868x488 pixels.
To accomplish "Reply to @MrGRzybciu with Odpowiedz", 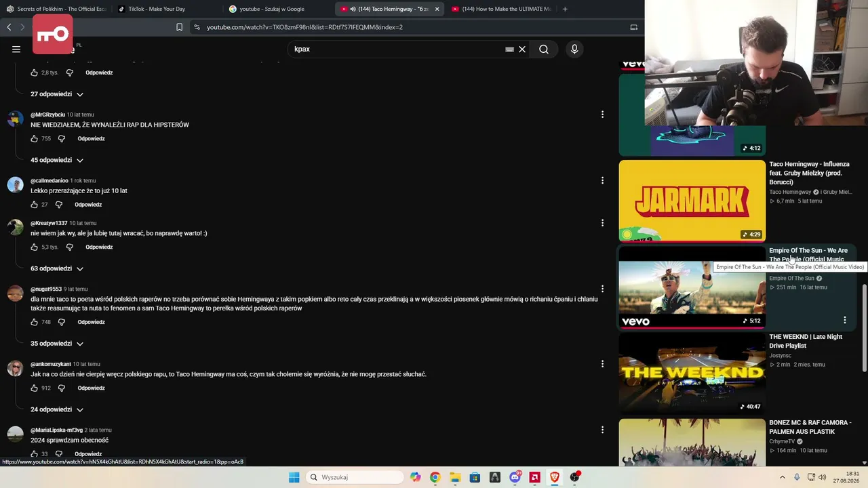I will (x=91, y=138).
